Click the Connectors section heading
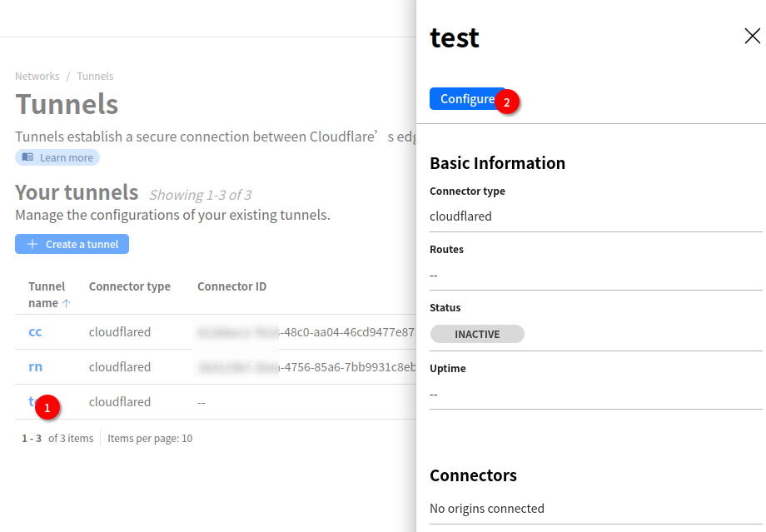766x532 pixels. pyautogui.click(x=473, y=475)
